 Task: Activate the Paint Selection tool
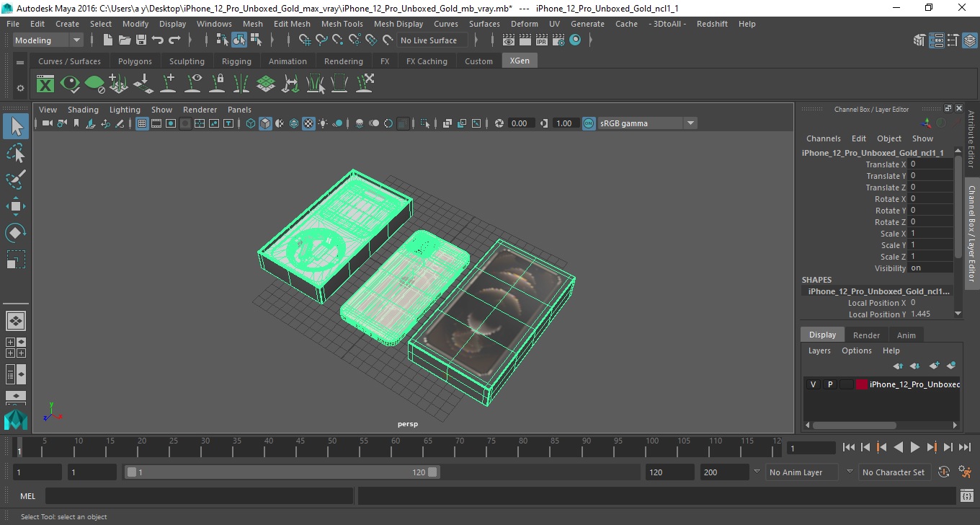(16, 180)
